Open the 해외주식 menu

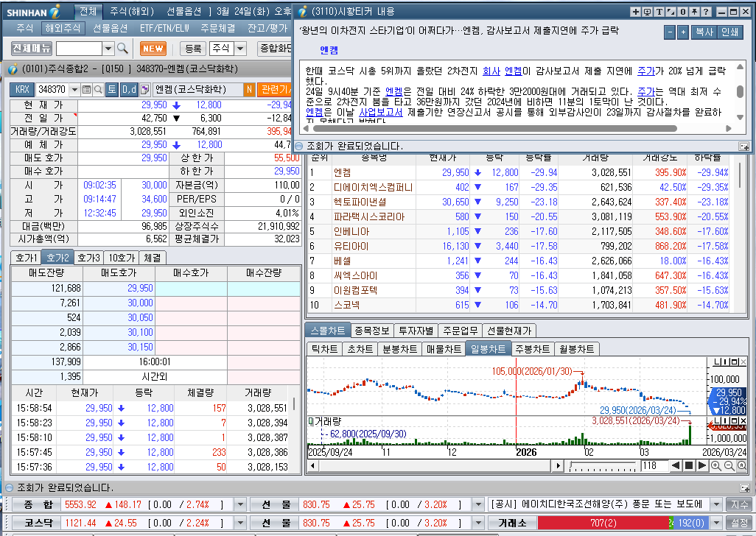[63, 29]
